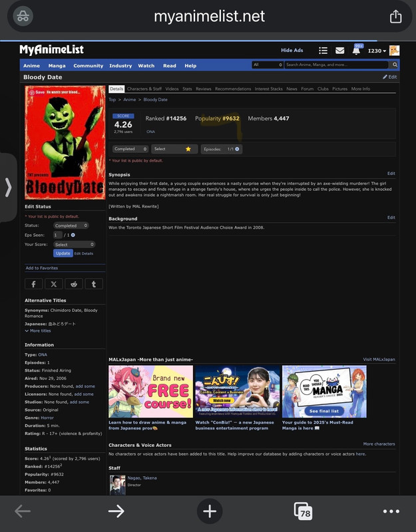The height and width of the screenshot is (532, 416).
Task: Open the side panel chevron handle
Action: coord(8,188)
